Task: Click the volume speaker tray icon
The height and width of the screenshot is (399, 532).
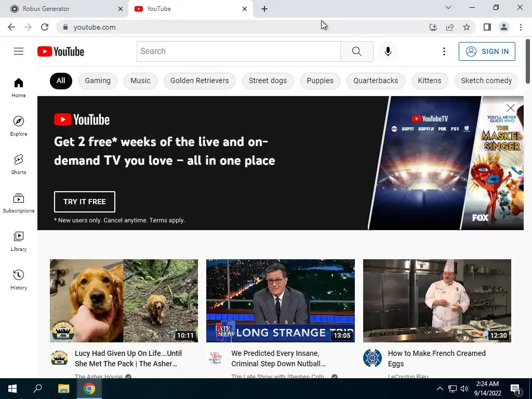Action: point(464,389)
